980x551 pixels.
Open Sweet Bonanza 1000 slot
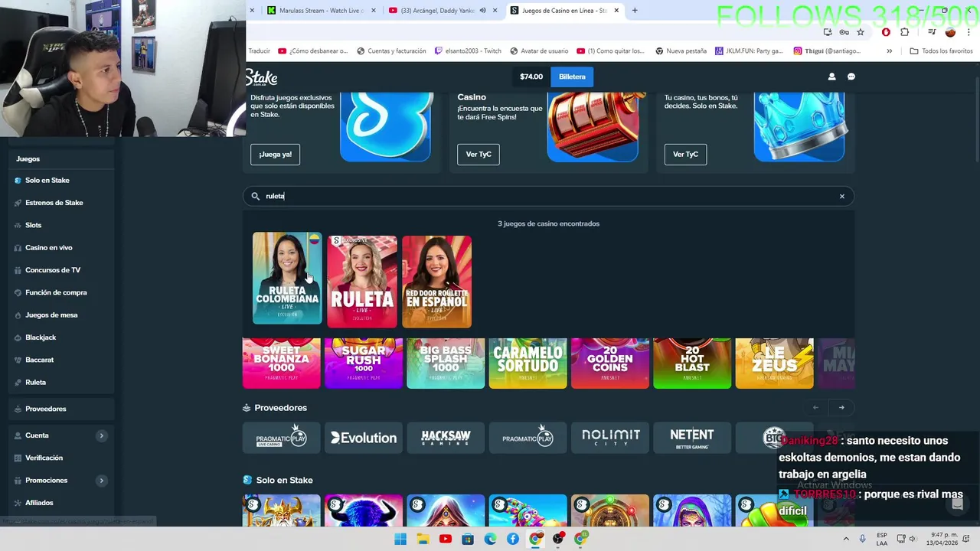tap(282, 364)
